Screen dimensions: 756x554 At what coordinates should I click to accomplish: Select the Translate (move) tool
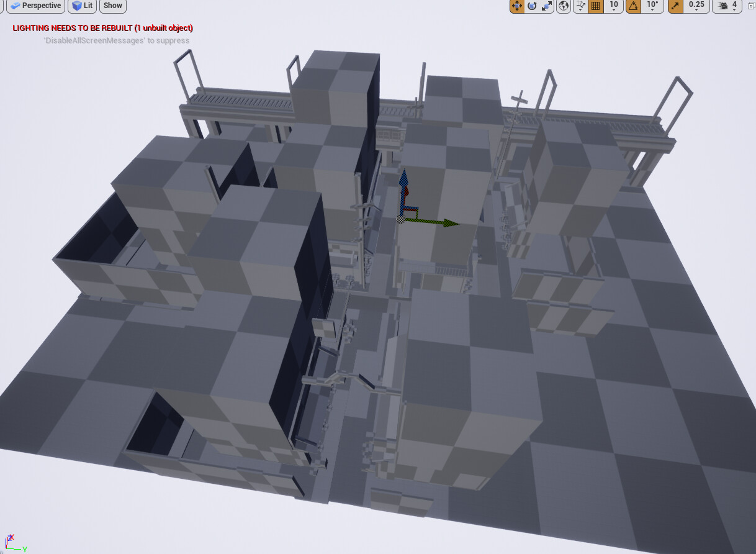tap(516, 6)
